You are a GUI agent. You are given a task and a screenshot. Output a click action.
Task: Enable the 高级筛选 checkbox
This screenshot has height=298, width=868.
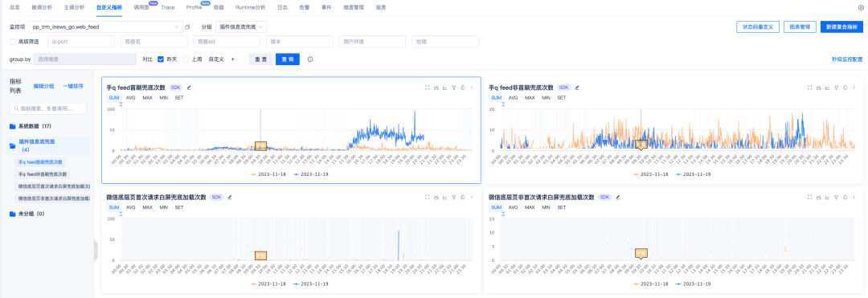pyautogui.click(x=13, y=42)
